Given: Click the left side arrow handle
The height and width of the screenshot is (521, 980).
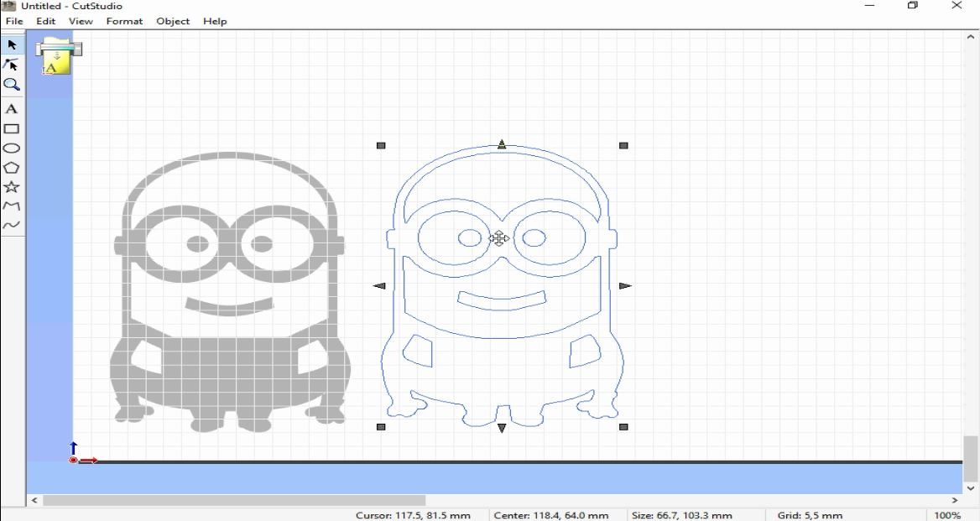Looking at the screenshot, I should pos(379,286).
